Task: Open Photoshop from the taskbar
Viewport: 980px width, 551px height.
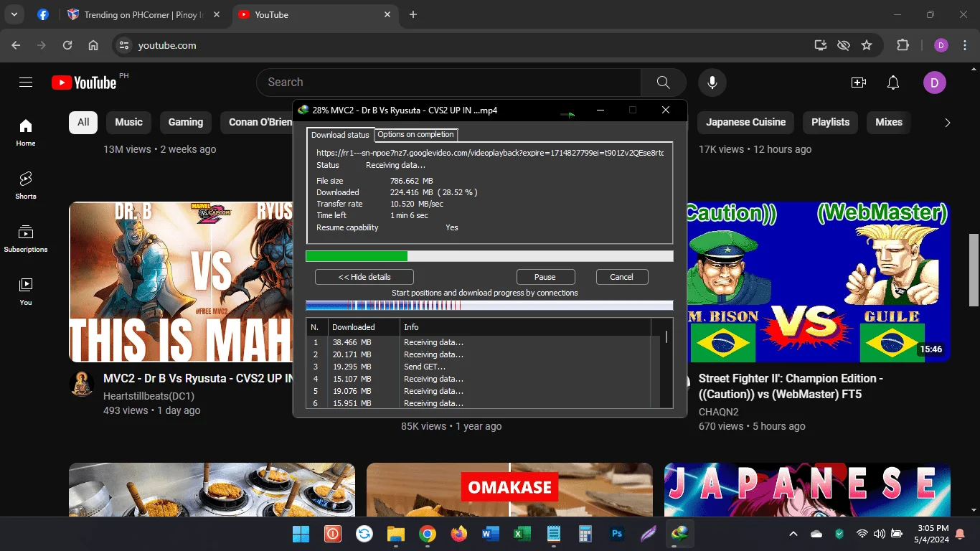Action: click(x=616, y=534)
